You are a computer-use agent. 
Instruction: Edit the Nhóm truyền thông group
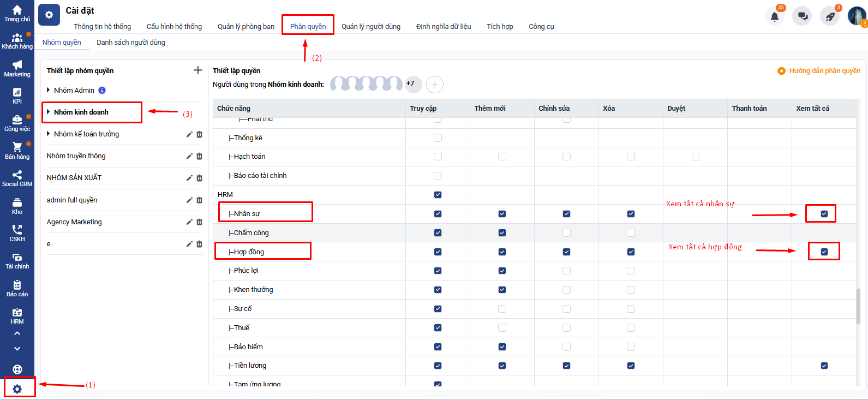tap(189, 156)
